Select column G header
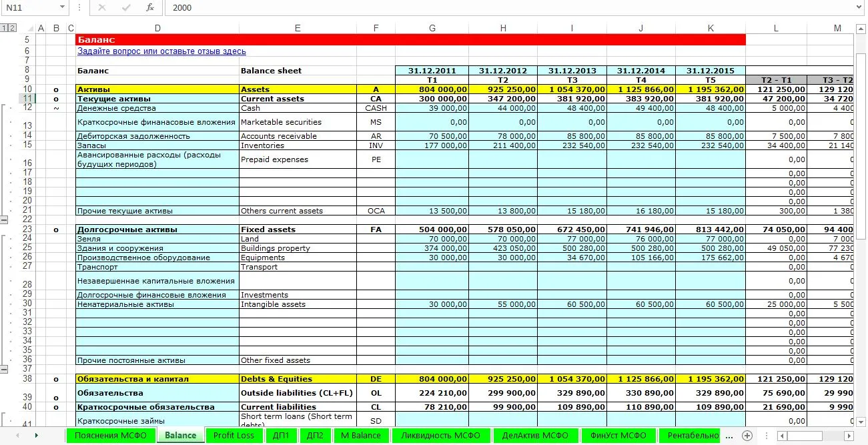This screenshot has width=868, height=445. (x=432, y=28)
